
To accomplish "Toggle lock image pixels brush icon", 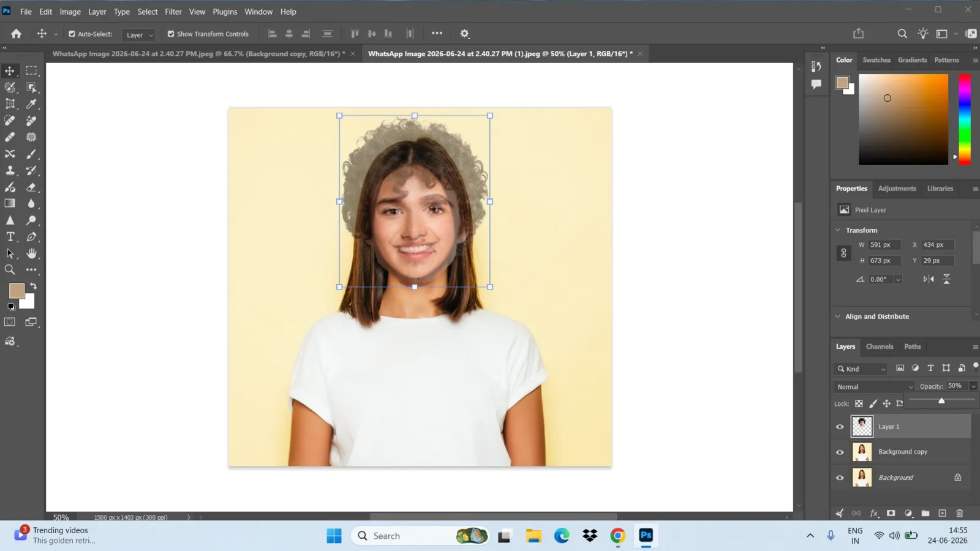I will 873,403.
